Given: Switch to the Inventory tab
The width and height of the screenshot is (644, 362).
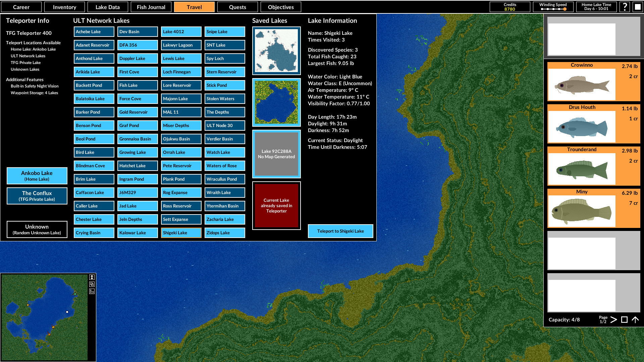Looking at the screenshot, I should click(64, 7).
